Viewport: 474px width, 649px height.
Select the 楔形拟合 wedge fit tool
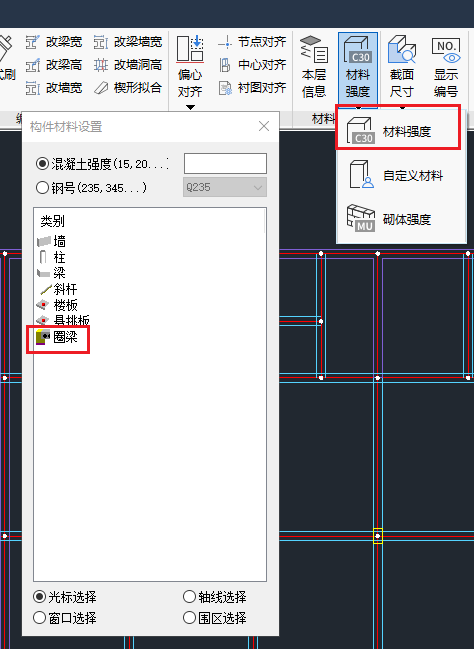point(128,88)
